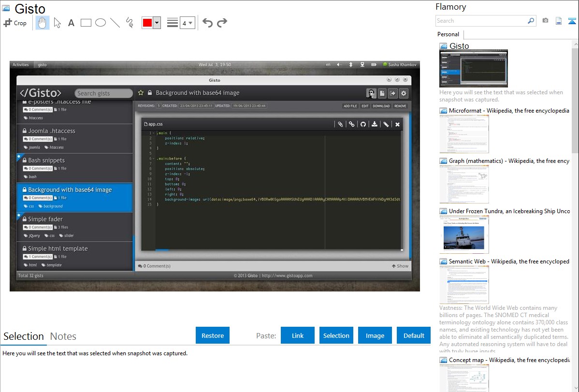Choose the text annotation tool
Screen dimensions: 579x392
[x=71, y=23]
